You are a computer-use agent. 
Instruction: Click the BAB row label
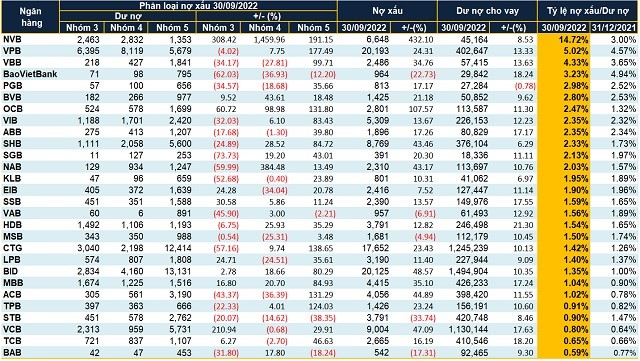[x=12, y=352]
